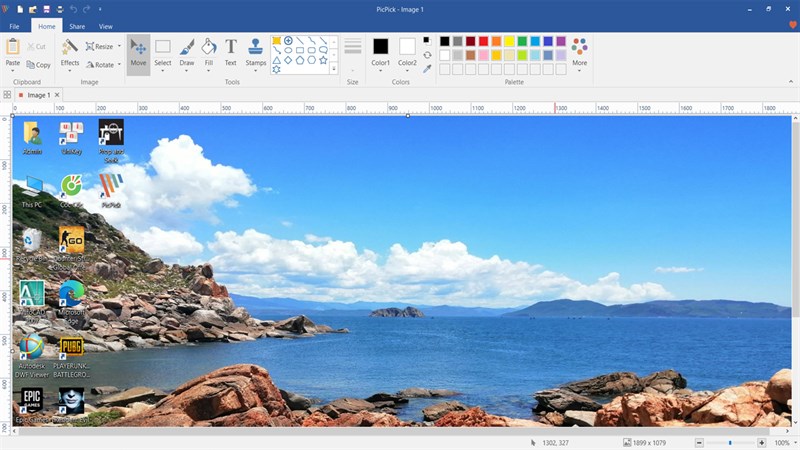The width and height of the screenshot is (800, 450).
Task: Select the Move tool
Action: tap(138, 52)
